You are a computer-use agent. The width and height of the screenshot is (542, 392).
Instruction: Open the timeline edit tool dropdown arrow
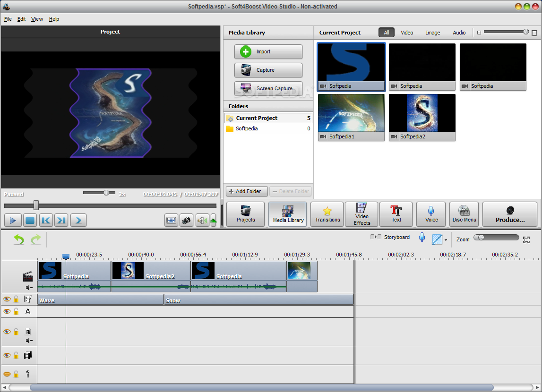pos(446,240)
